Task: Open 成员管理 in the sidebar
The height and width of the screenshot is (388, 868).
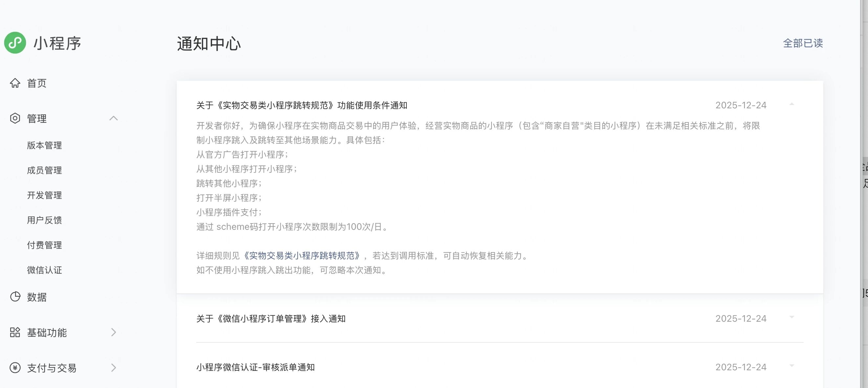Action: coord(44,170)
